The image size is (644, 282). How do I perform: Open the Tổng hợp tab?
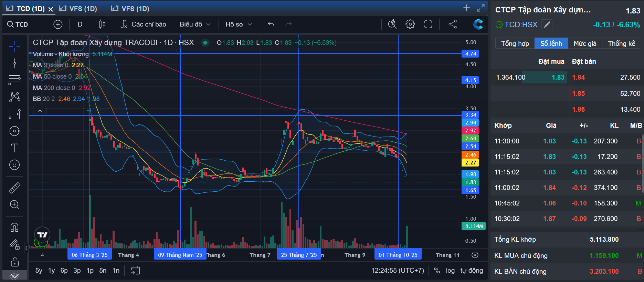tap(515, 43)
